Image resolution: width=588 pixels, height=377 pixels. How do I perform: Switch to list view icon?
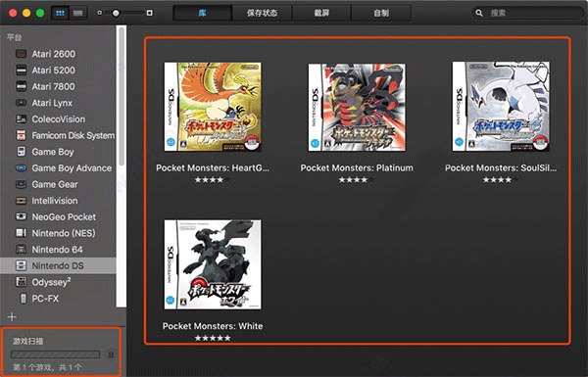78,13
